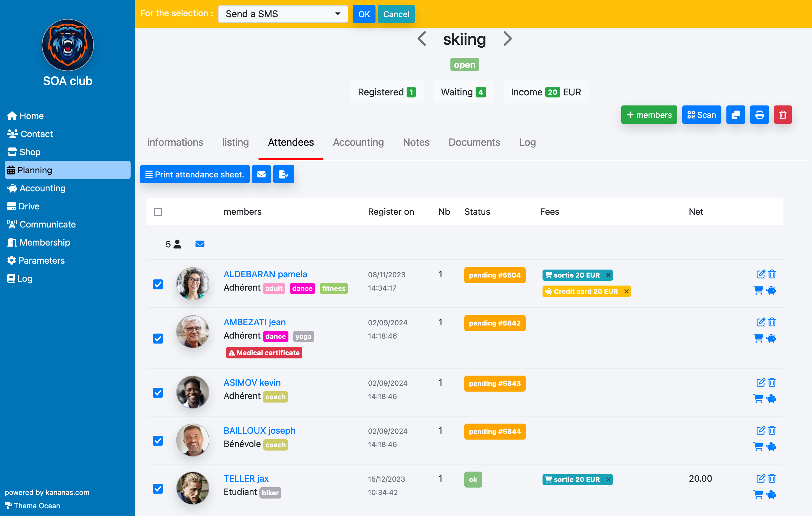
Task: Edit BAILLOUX joseph's registration
Action: 760,430
